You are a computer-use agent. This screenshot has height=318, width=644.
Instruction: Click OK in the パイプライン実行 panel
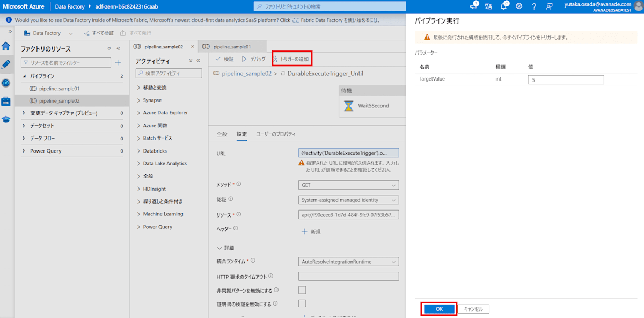(x=439, y=309)
